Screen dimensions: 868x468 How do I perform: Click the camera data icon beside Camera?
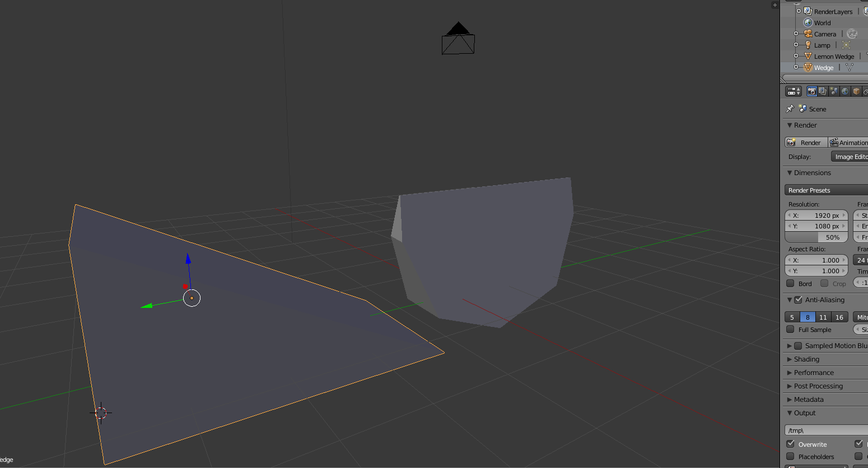point(852,34)
